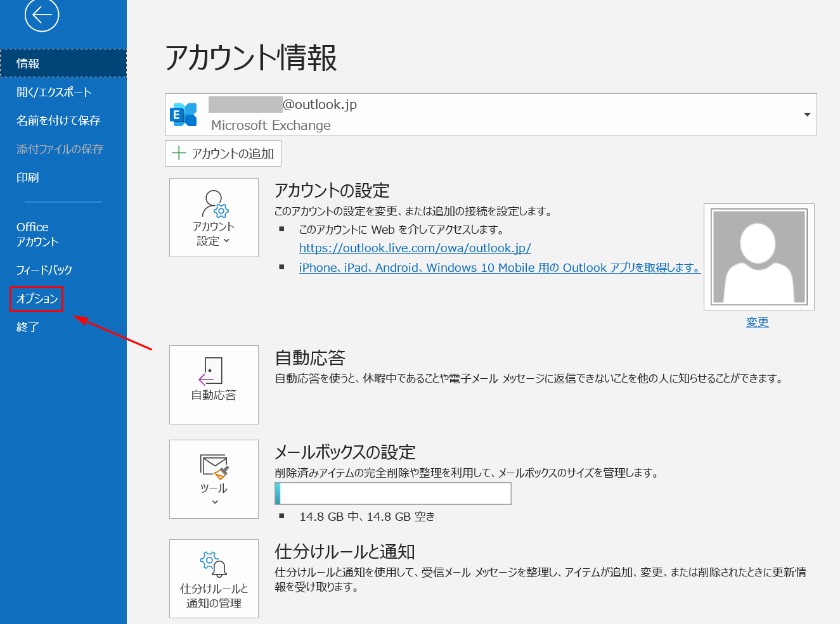The height and width of the screenshot is (624, 840).
Task: Click the 変更 link under photo
Action: click(x=757, y=322)
